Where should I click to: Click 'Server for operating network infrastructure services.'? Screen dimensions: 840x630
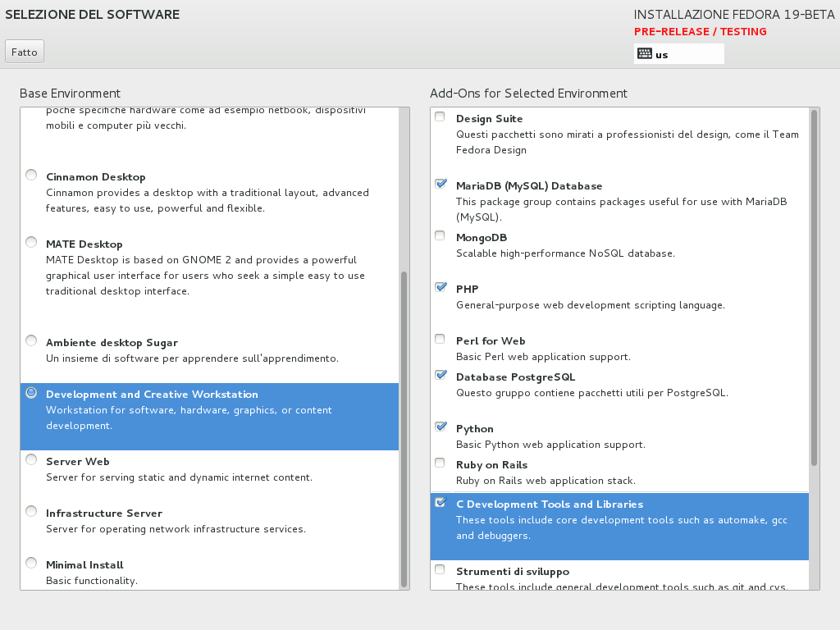pyautogui.click(x=176, y=529)
